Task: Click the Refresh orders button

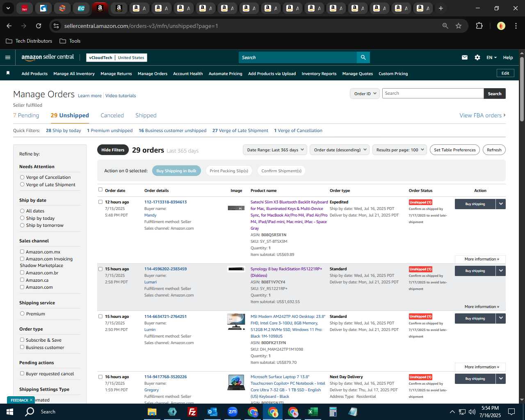Action: 494,150
